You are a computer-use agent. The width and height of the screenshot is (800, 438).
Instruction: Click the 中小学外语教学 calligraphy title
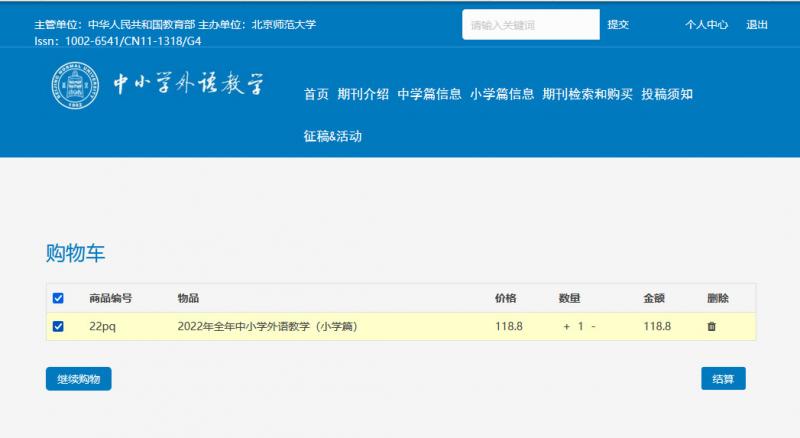click(x=189, y=83)
